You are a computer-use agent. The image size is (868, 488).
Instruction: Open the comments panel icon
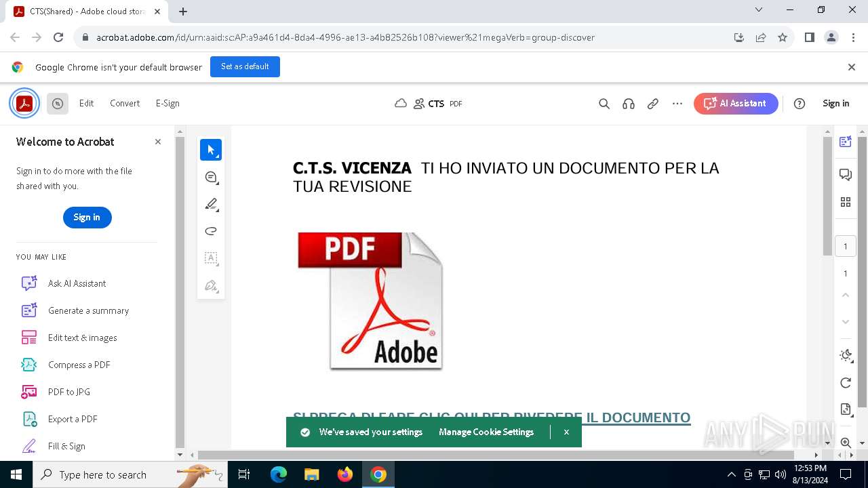click(x=846, y=175)
